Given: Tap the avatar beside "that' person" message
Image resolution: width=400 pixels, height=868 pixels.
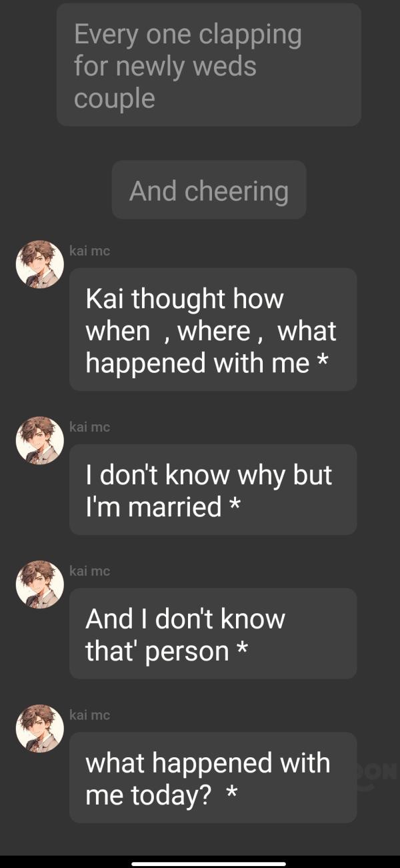Looking at the screenshot, I should [x=40, y=584].
